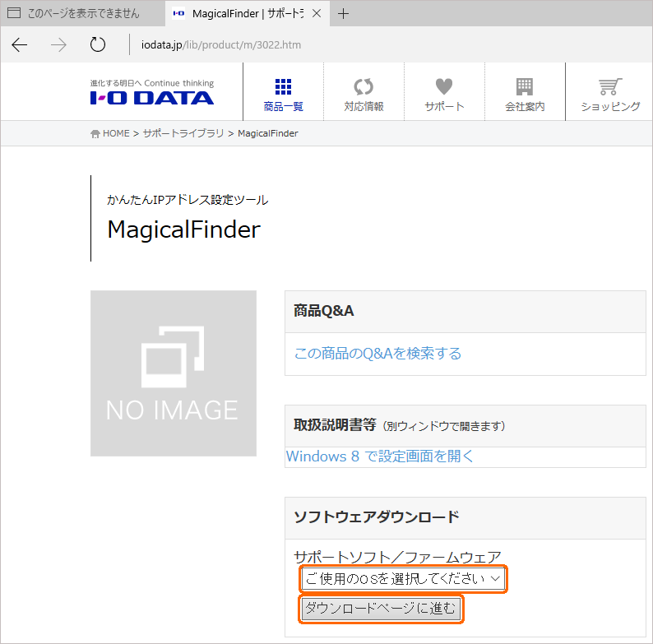Click 'ダウンロードページに進む' button
The image size is (653, 644).
pos(381,609)
